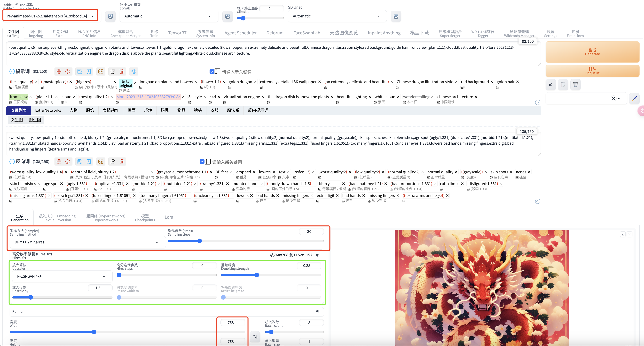The image size is (644, 346).
Task: Select Extra Networks category tab
Action: [48, 110]
